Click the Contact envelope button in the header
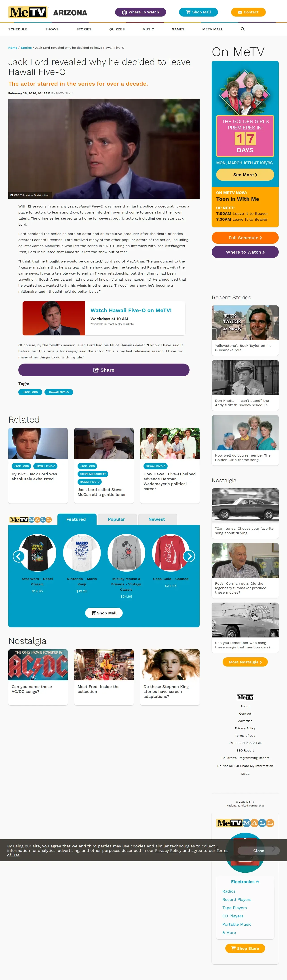Image resolution: width=287 pixels, height=980 pixels. (248, 12)
